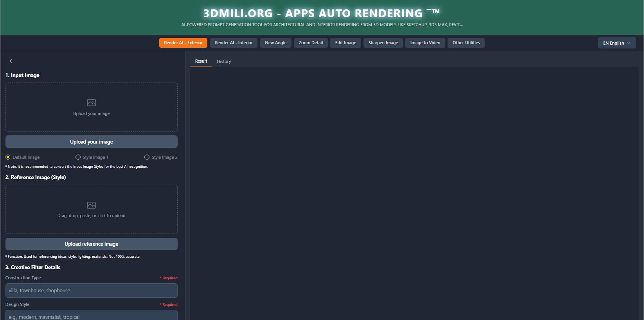Open the EN English language dropdown
Viewport: 644px width, 320px height.
point(617,43)
